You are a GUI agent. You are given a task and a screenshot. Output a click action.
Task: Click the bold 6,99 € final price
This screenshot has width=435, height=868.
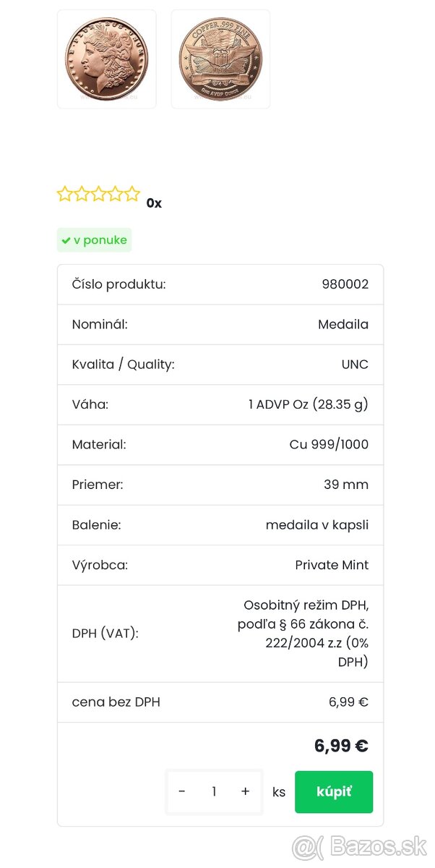341,746
